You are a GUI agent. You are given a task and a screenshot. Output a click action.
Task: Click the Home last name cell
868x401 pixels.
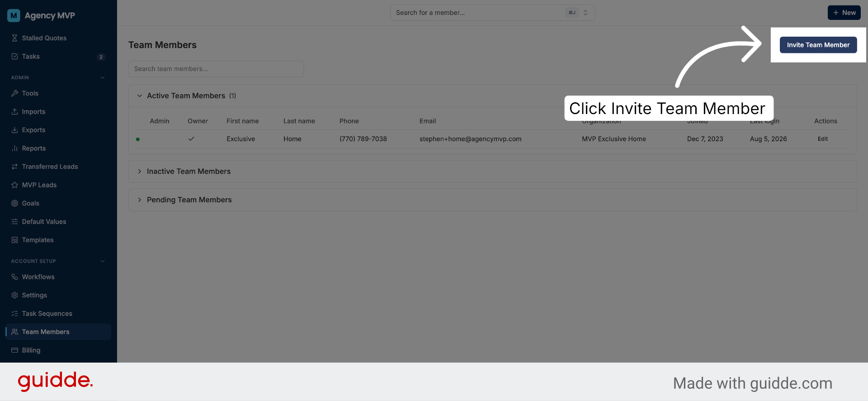(x=292, y=139)
